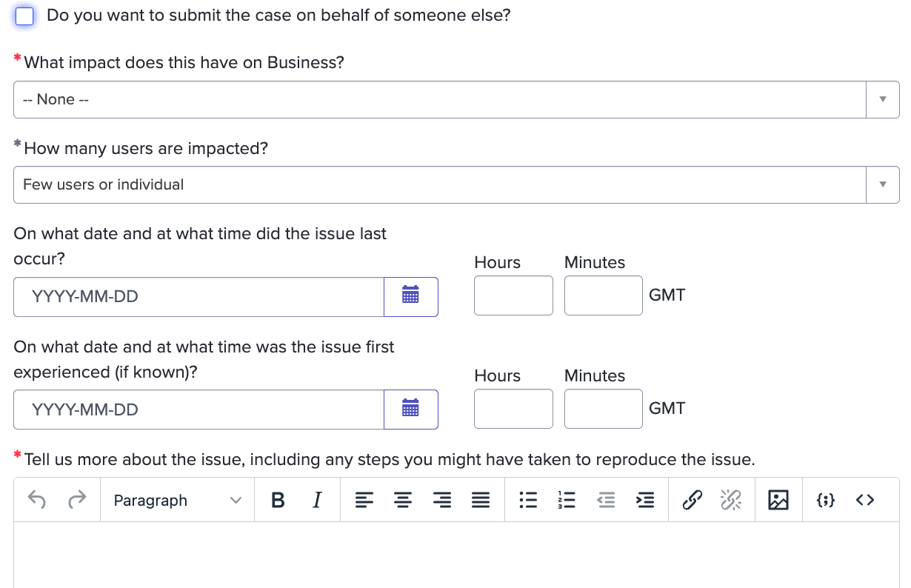Open the Paragraph style dropdown

(177, 501)
